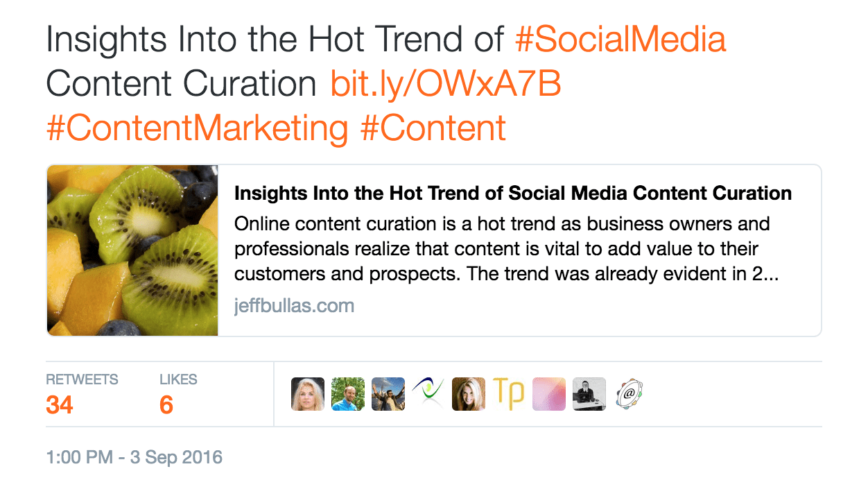
Task: Click avatar of man in blue shirt
Action: coord(347,394)
